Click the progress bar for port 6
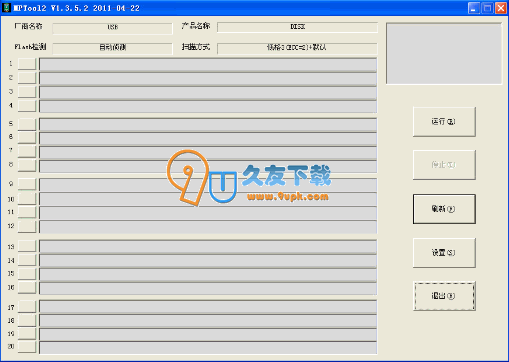 [x=208, y=139]
